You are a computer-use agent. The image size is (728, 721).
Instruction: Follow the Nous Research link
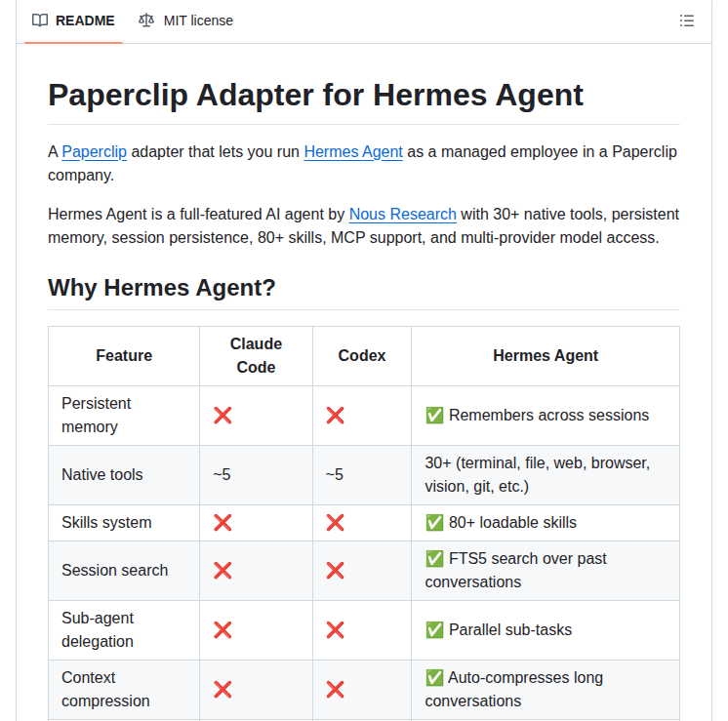coord(402,214)
